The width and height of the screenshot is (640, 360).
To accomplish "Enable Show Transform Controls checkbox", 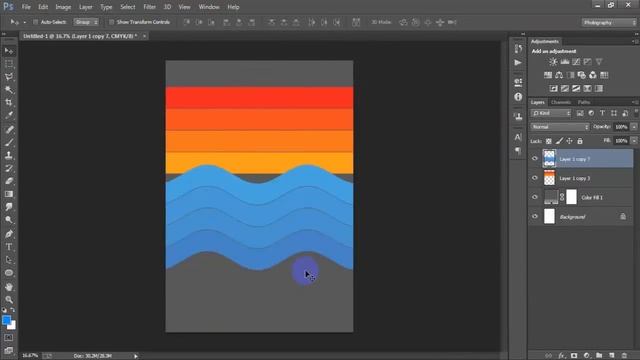I will [x=111, y=22].
